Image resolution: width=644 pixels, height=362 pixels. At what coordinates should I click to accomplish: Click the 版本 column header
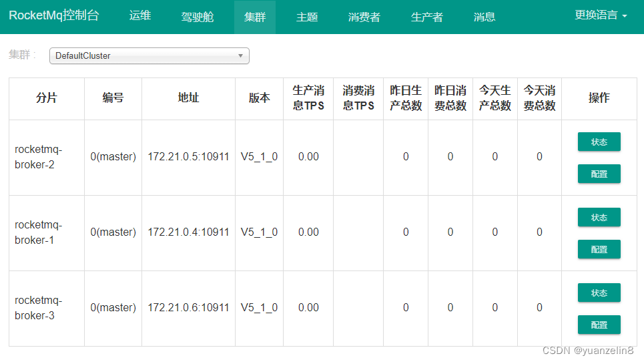point(259,98)
